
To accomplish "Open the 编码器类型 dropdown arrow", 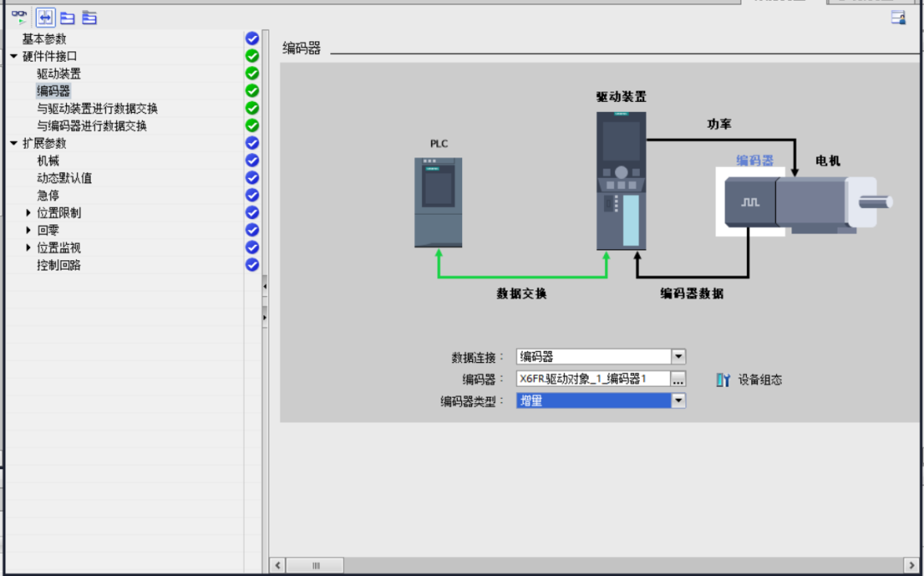I will point(678,401).
